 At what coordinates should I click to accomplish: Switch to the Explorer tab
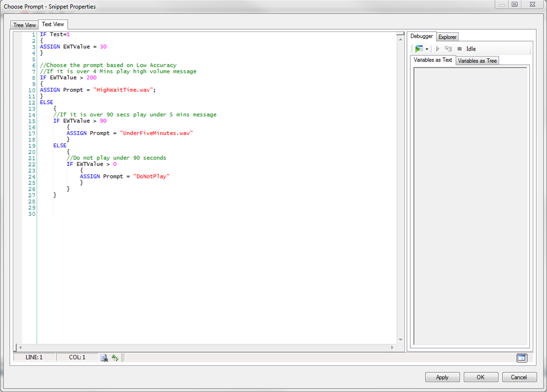click(x=447, y=37)
